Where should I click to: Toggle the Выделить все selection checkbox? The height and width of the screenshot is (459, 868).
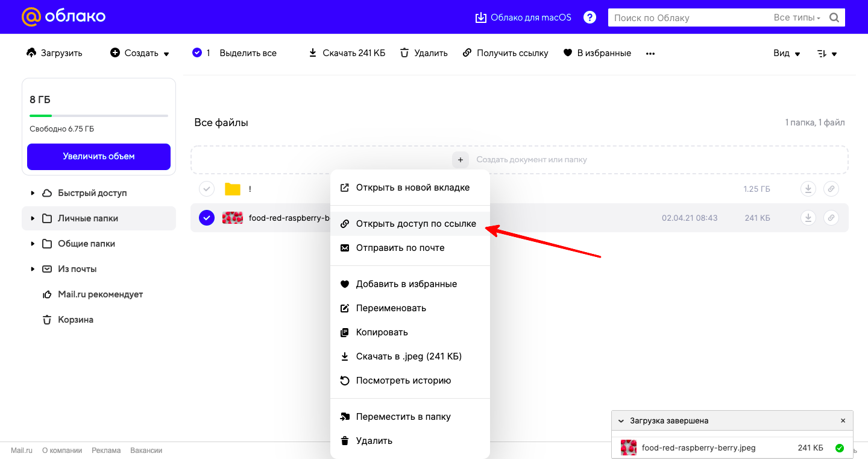(x=197, y=53)
